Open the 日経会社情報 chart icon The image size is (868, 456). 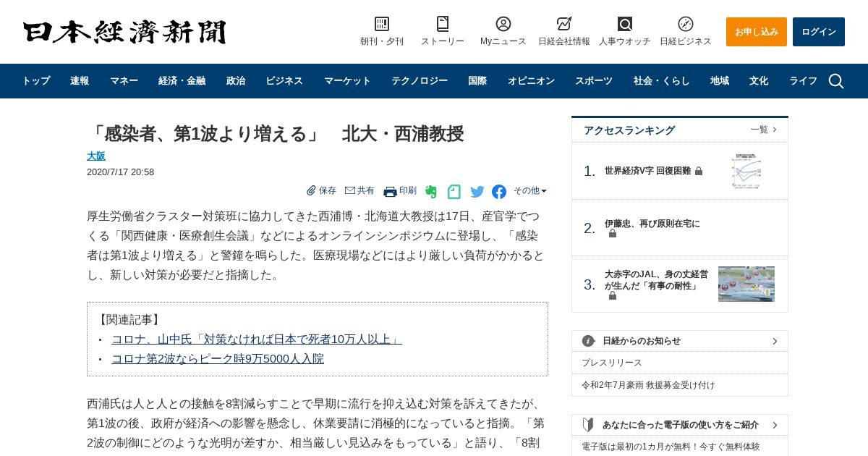(564, 24)
